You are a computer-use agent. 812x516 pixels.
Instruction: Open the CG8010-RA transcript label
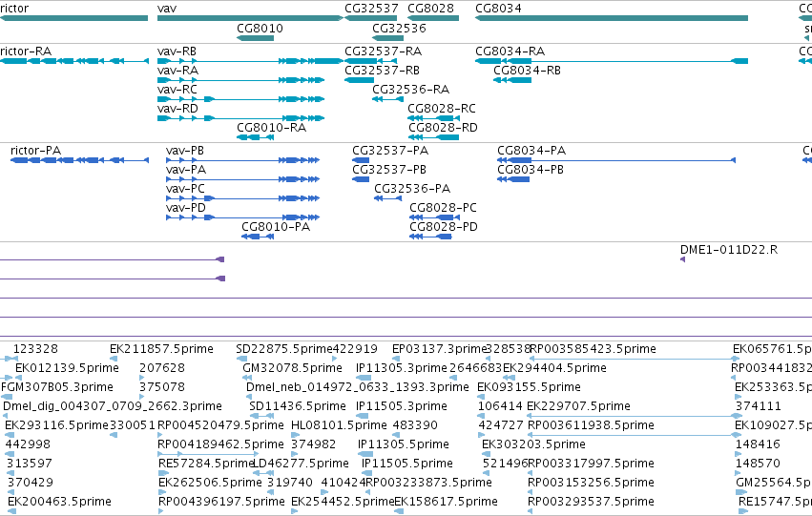click(271, 128)
